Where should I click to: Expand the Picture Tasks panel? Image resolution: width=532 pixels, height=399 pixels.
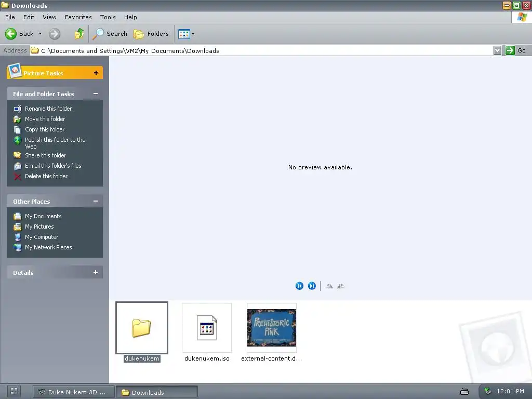click(96, 73)
